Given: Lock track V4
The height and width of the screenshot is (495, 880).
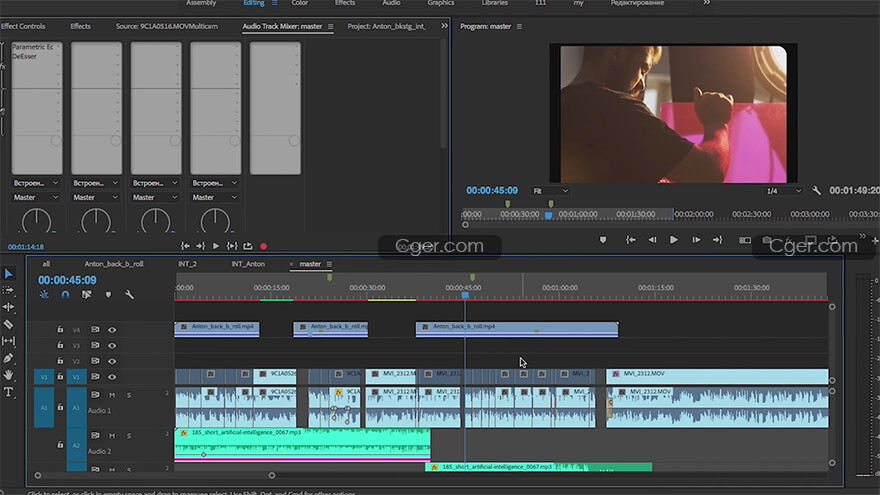Looking at the screenshot, I should coord(60,329).
